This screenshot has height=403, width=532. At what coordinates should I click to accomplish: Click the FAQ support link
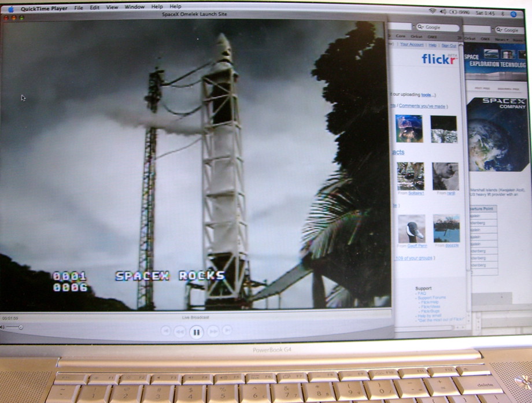(x=422, y=293)
